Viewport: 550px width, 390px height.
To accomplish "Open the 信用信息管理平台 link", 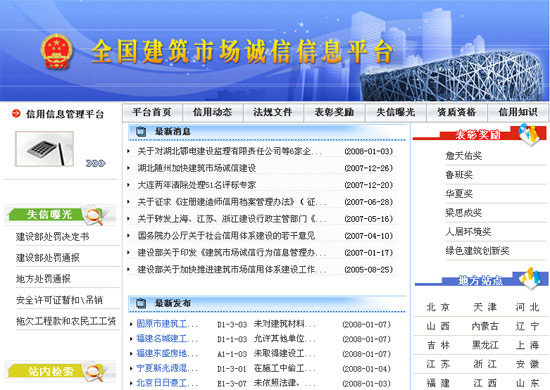I will point(65,114).
